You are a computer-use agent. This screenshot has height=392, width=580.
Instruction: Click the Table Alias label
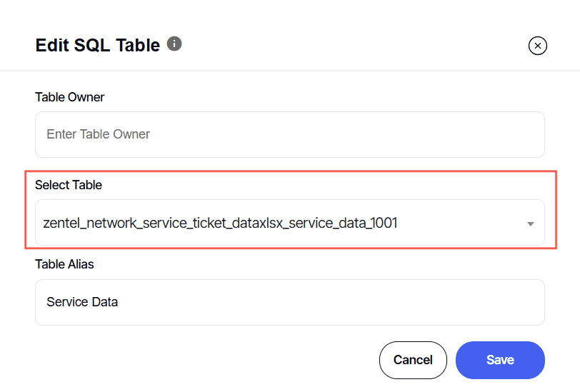tap(64, 264)
